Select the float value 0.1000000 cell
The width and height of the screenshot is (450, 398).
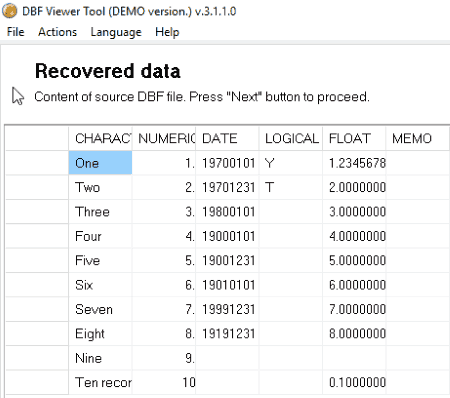pos(354,382)
